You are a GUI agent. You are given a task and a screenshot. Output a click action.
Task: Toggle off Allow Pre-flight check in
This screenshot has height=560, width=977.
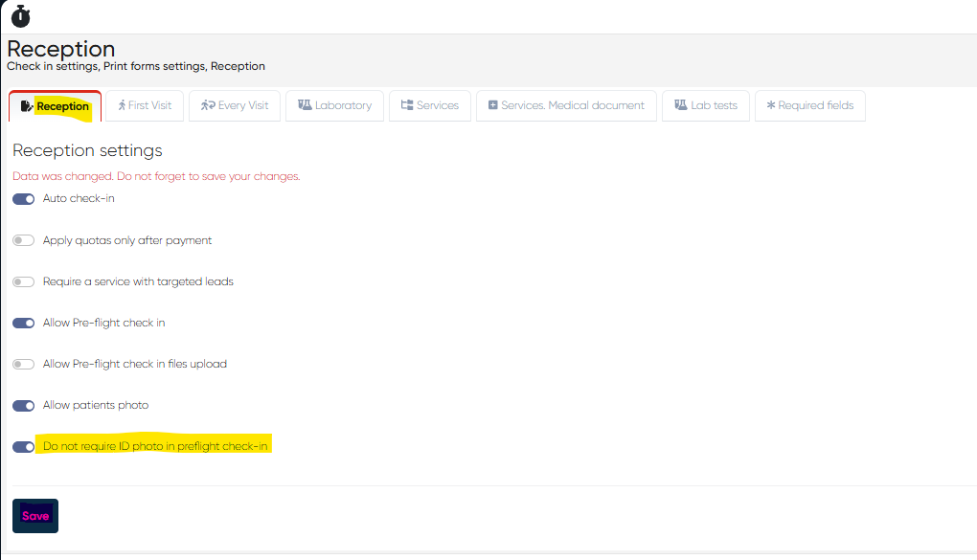[24, 323]
